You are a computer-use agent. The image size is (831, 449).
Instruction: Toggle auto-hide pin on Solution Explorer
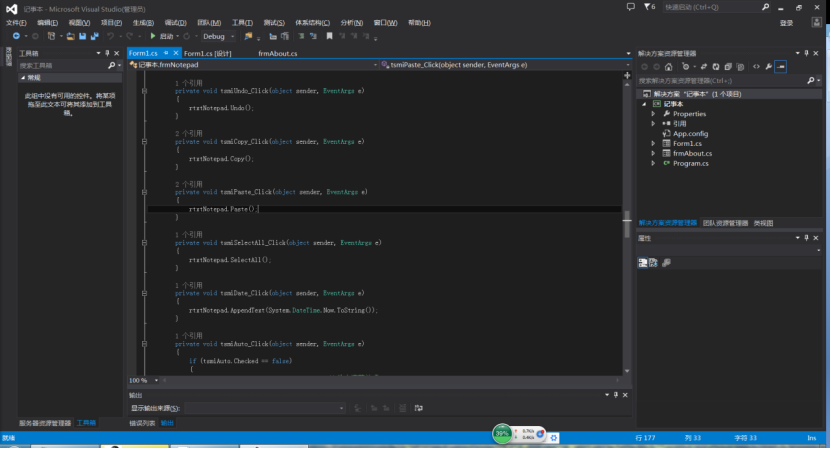click(x=807, y=53)
